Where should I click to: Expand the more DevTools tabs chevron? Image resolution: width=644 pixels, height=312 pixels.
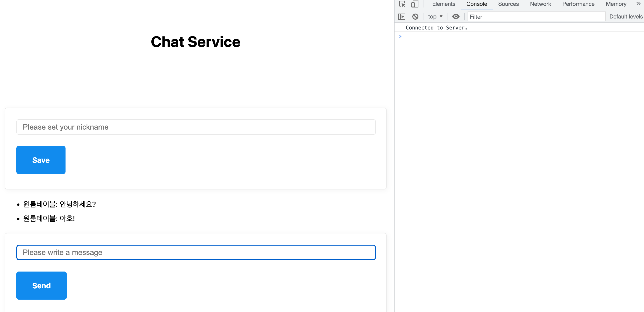[638, 4]
